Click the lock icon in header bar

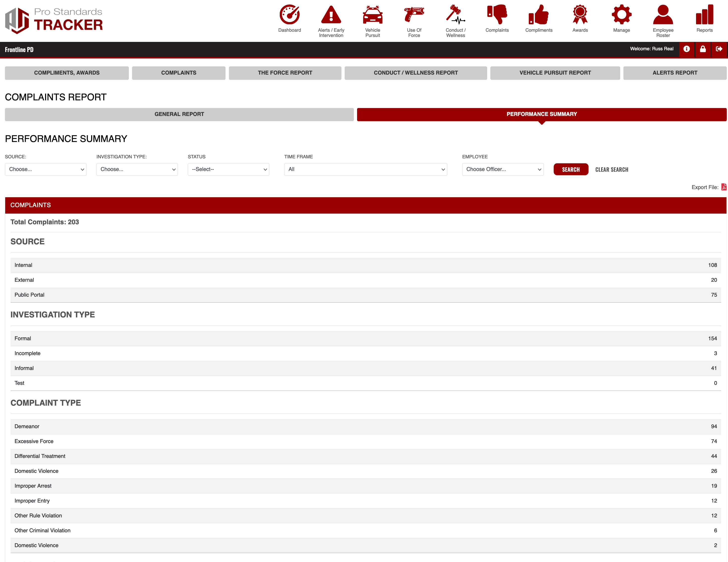coord(703,49)
